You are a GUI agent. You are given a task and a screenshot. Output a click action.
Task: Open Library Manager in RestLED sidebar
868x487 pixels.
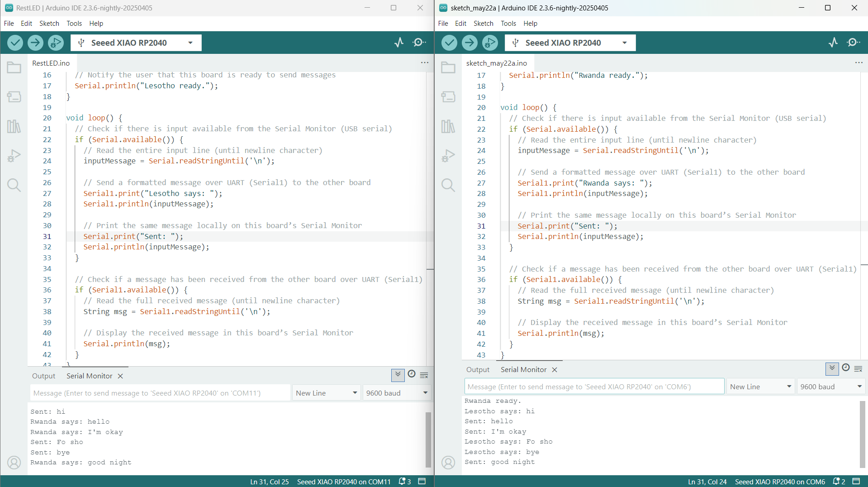(x=14, y=126)
